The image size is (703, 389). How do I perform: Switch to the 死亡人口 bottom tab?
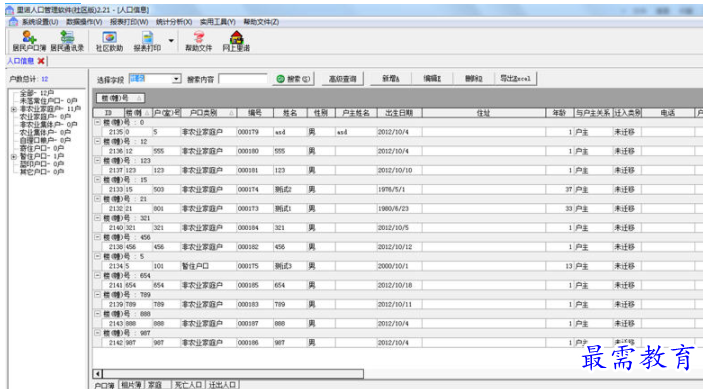[x=188, y=385]
